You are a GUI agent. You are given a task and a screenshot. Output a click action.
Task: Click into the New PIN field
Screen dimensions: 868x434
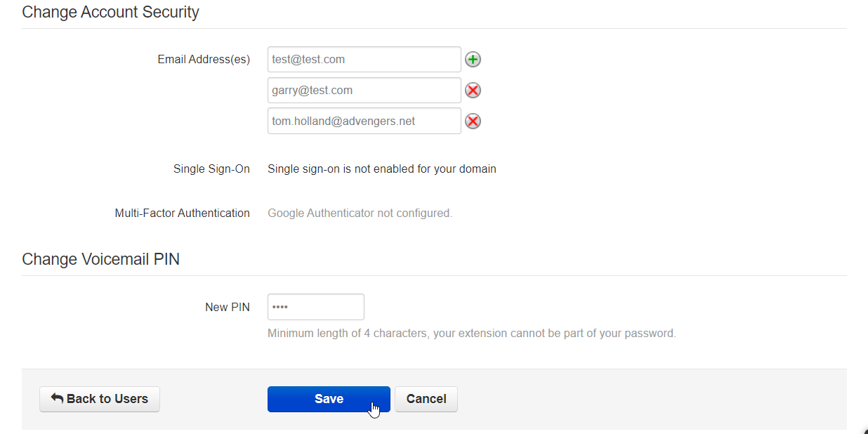pos(315,307)
